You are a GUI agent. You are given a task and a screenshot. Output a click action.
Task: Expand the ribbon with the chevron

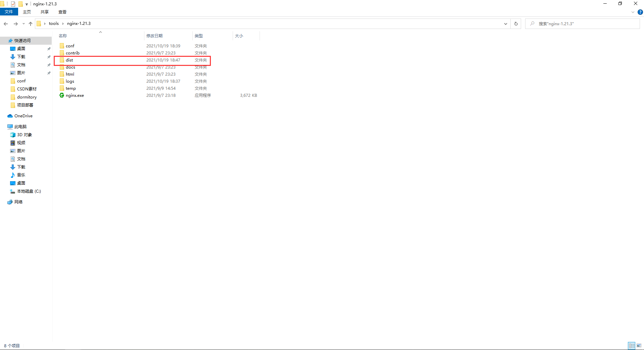pyautogui.click(x=633, y=12)
